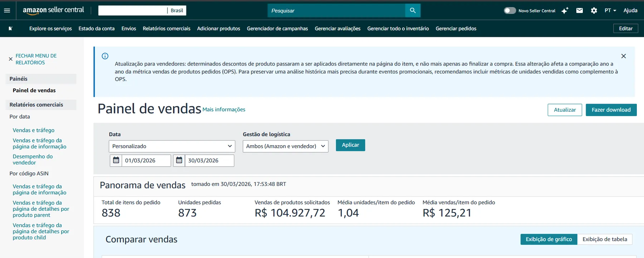Open the end date calendar icon
The height and width of the screenshot is (258, 644).
pos(179,160)
